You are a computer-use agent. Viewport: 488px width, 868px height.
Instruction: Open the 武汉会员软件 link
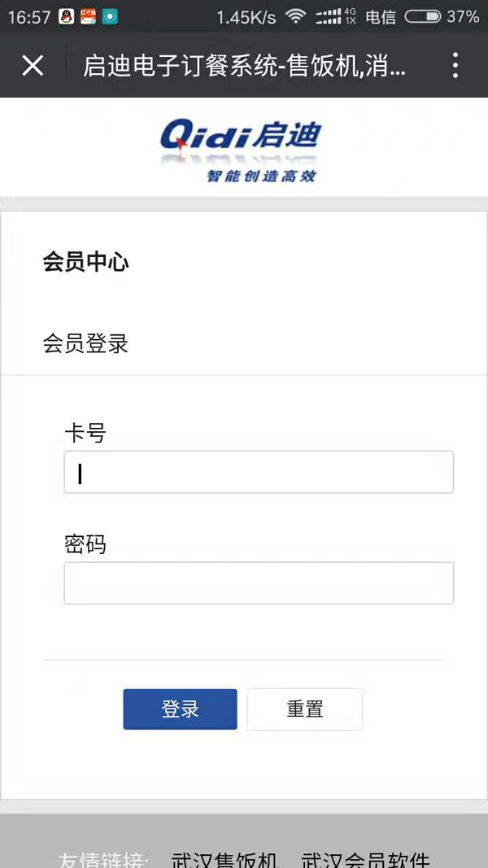tap(365, 858)
